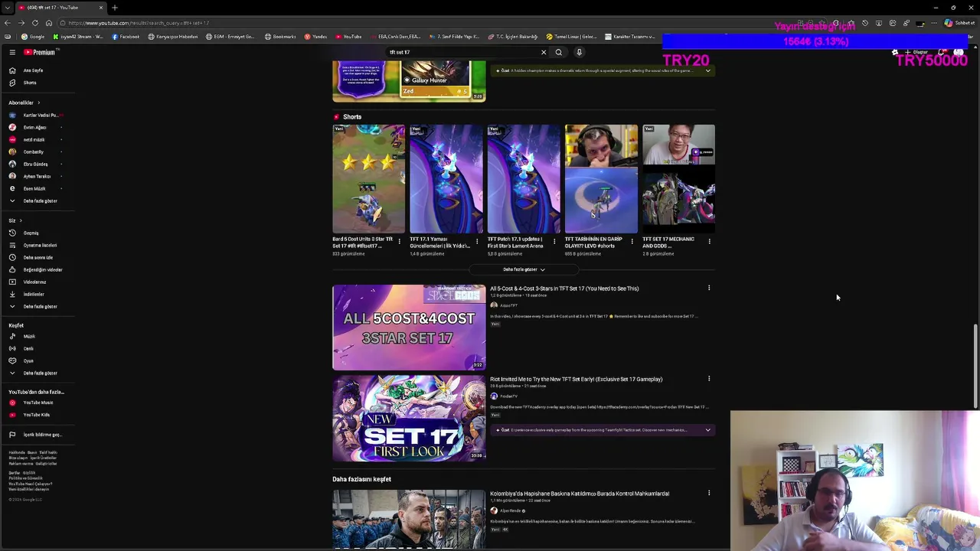980x551 pixels.
Task: Open İndirilenler downloads in sidebar
Action: click(x=35, y=294)
